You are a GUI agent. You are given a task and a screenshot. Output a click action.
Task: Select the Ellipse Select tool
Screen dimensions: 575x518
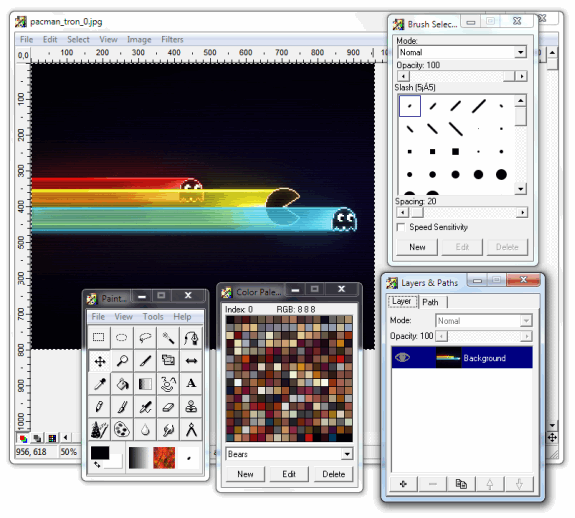pyautogui.click(x=122, y=337)
